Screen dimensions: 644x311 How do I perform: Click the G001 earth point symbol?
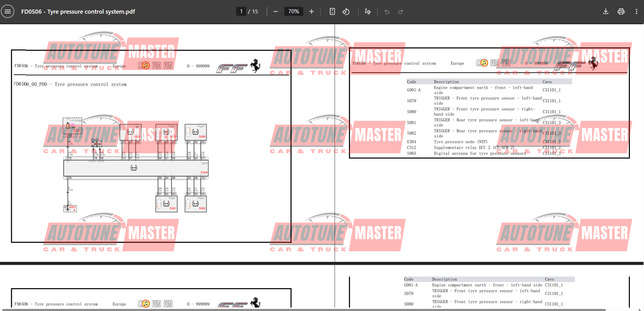pyautogui.click(x=70, y=208)
